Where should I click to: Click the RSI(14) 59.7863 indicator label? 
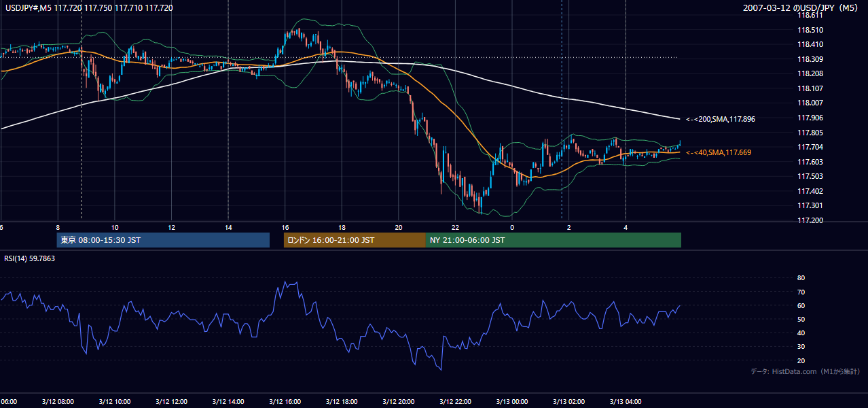click(30, 258)
